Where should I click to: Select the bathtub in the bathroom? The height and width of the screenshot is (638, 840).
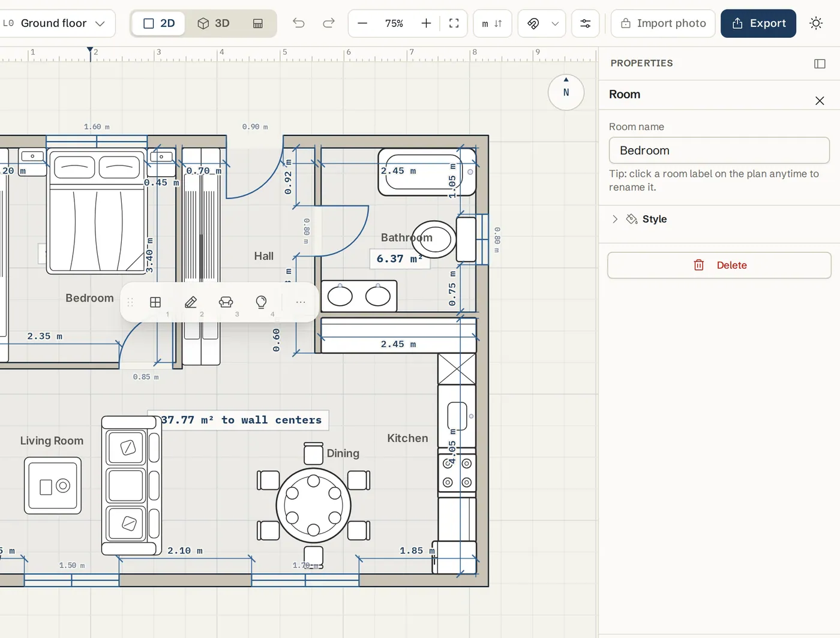tap(427, 172)
